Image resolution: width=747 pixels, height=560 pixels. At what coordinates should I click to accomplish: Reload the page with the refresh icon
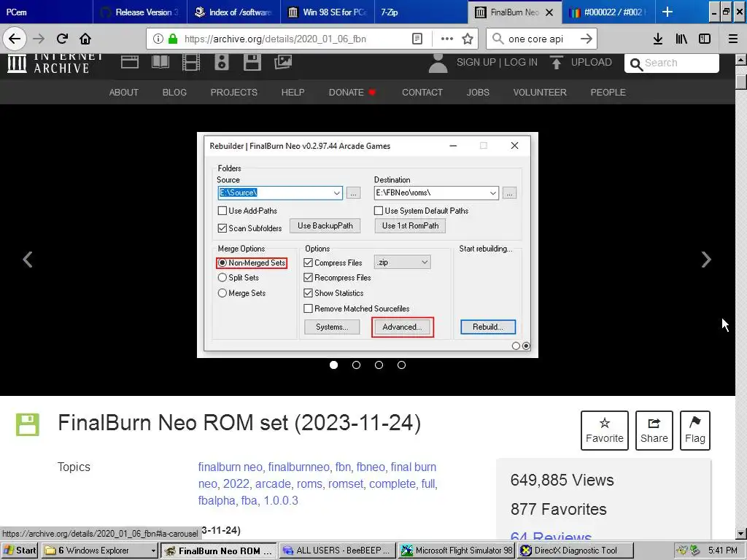tap(62, 39)
